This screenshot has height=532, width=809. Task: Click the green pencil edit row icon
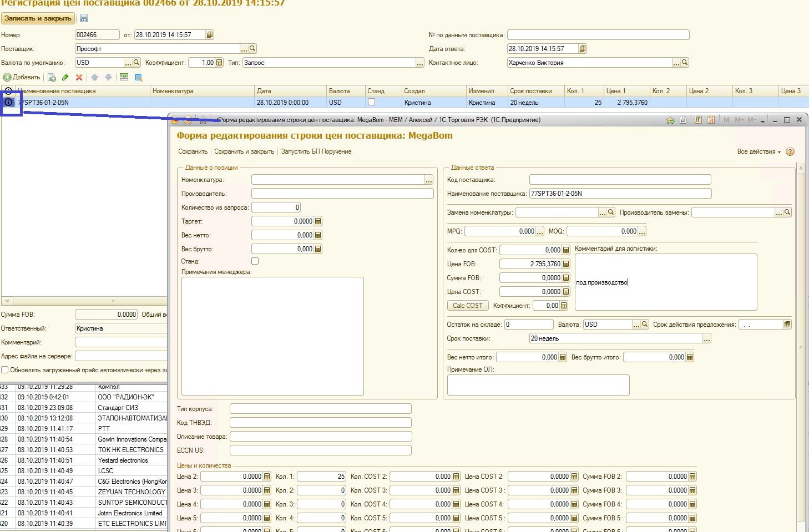tap(65, 77)
